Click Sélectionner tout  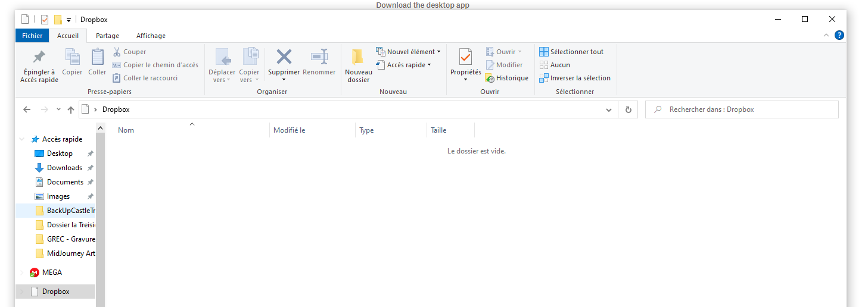coord(571,52)
